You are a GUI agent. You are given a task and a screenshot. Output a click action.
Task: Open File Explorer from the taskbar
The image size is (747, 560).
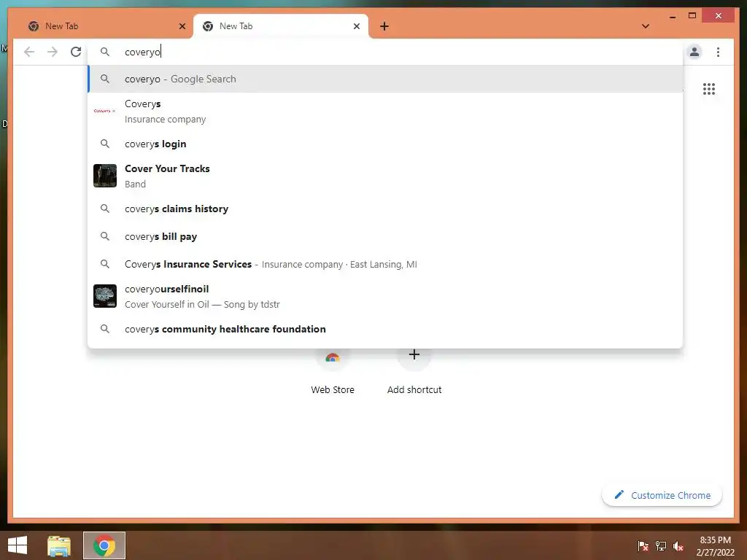pos(59,545)
